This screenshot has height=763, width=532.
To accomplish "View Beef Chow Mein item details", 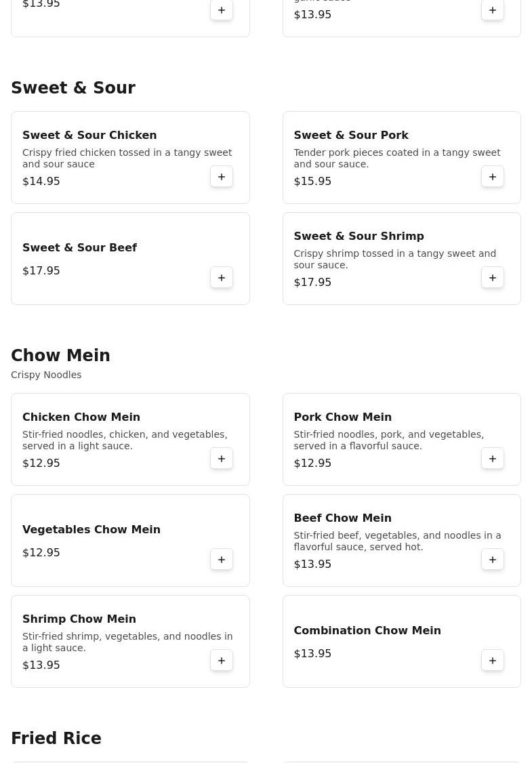I will 342,518.
